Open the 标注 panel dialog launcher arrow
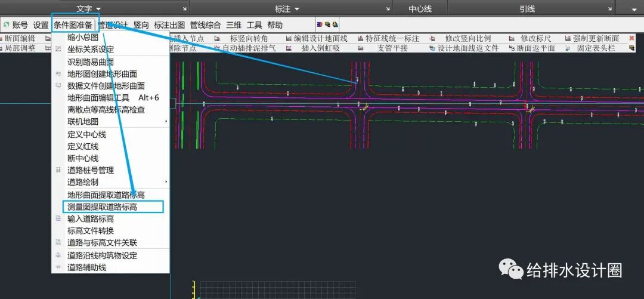This screenshot has height=299, width=644. pos(388,9)
